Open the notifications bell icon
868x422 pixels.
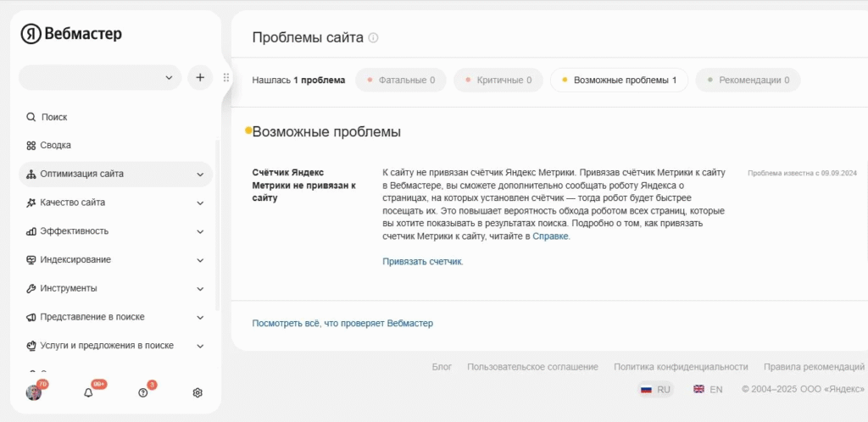click(88, 393)
